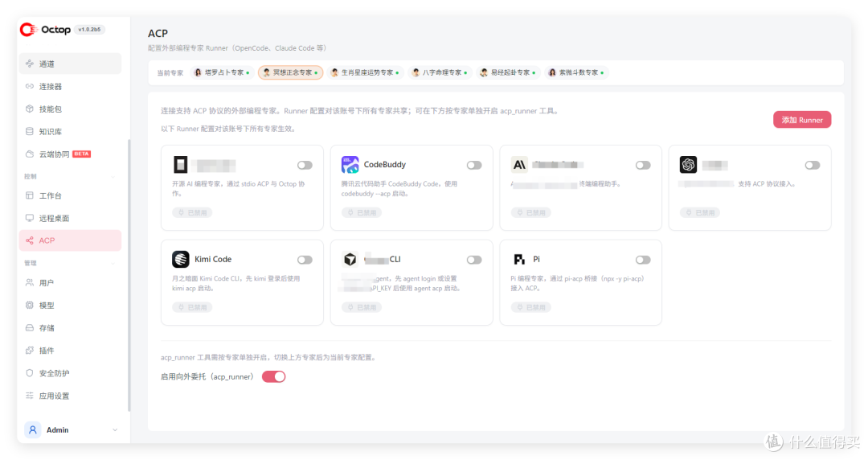Go to 技能包 page
Screen dimensions: 868x460
point(70,109)
